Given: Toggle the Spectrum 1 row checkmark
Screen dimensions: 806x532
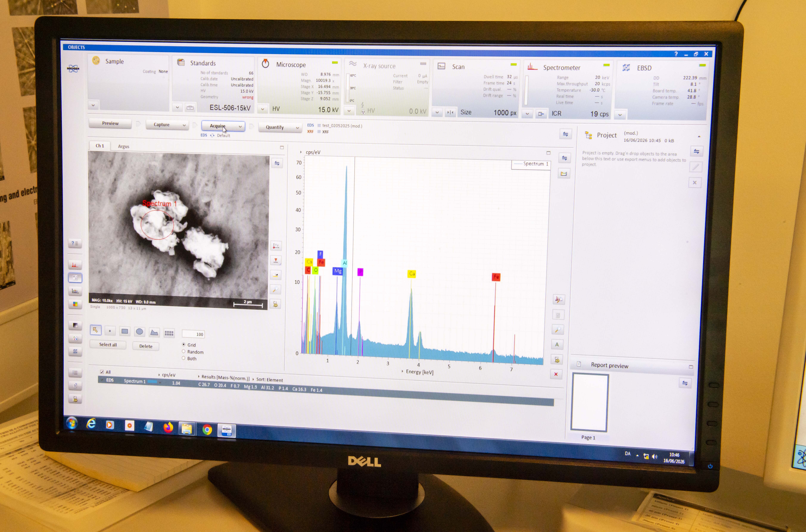Looking at the screenshot, I should coord(102,380).
